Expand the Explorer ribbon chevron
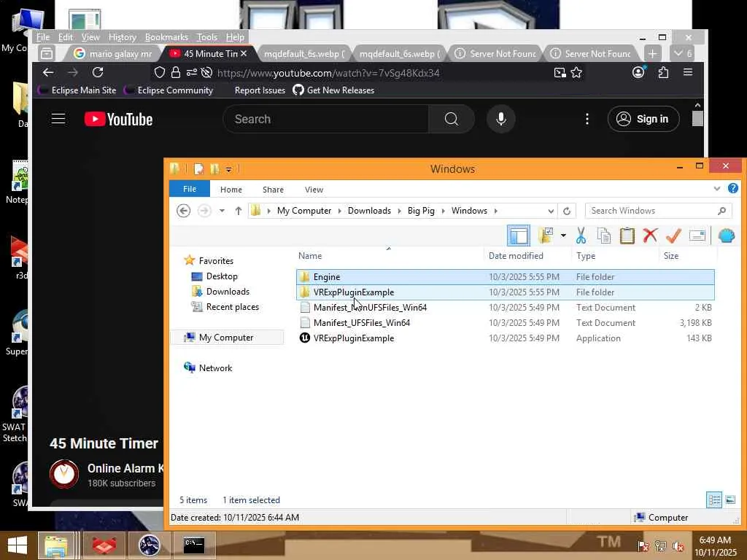 click(716, 189)
